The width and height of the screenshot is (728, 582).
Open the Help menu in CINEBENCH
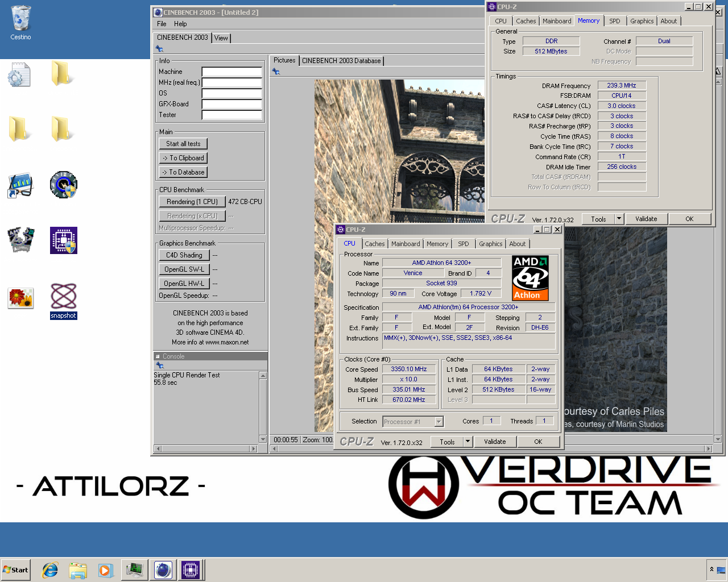tap(180, 24)
